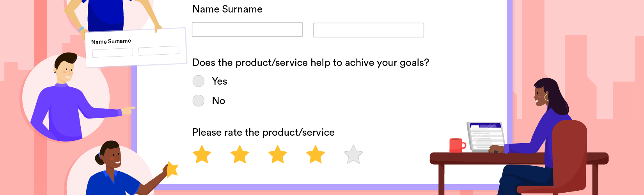Focus the surname input field
This screenshot has width=644, height=195.
click(x=368, y=30)
